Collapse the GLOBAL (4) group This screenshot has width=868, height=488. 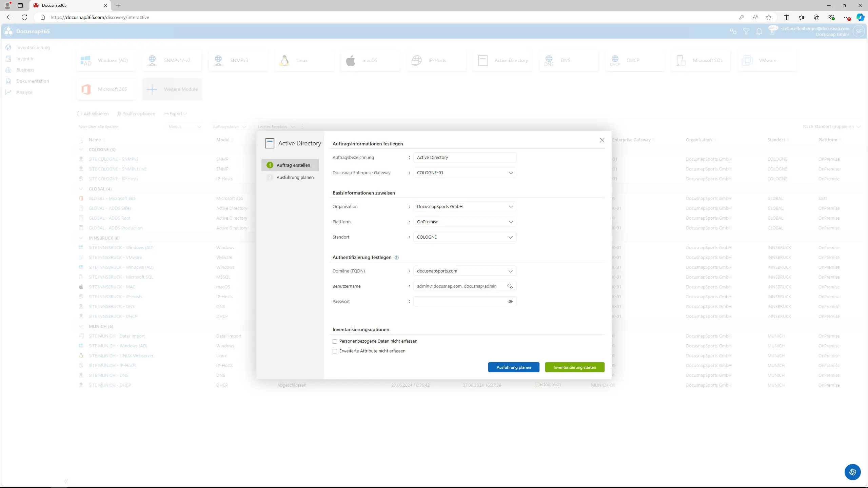point(81,189)
